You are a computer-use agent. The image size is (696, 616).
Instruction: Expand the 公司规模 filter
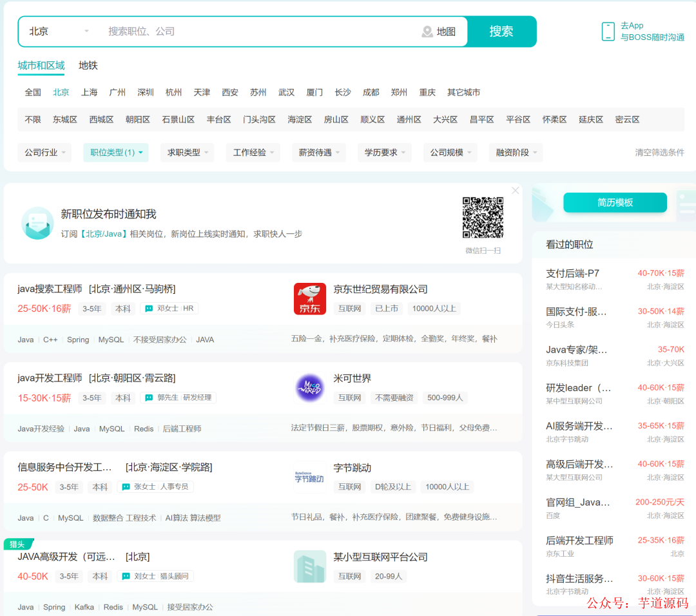coord(450,152)
